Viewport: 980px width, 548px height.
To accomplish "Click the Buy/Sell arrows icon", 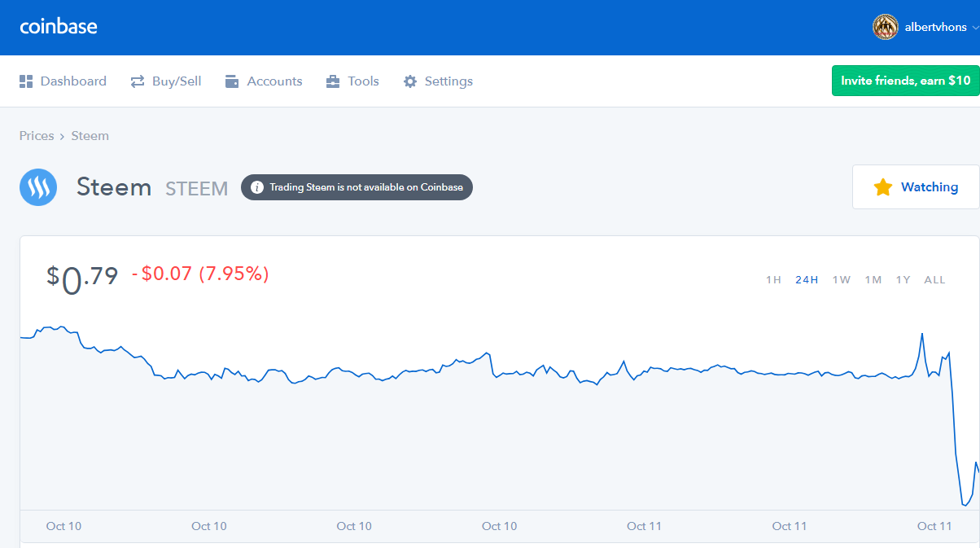I will coord(138,81).
